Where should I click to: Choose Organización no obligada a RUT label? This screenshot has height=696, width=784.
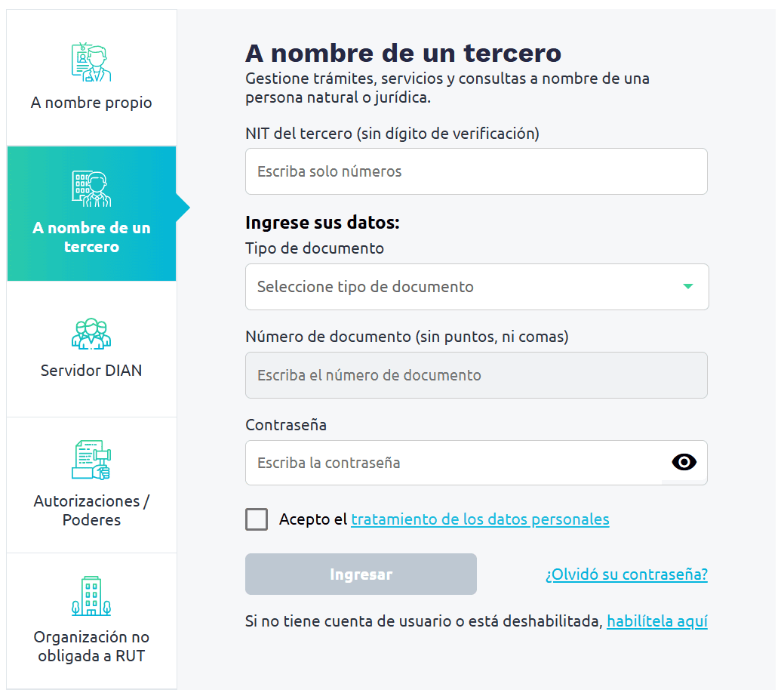(x=91, y=646)
